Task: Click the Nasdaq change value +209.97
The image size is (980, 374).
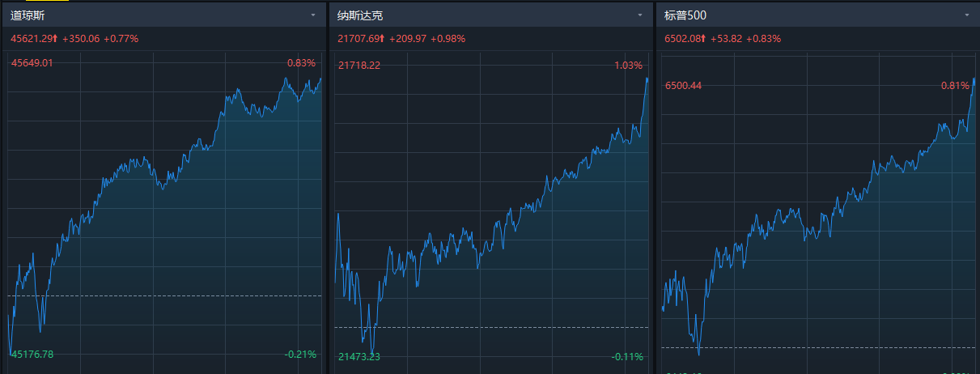Action: coord(408,38)
